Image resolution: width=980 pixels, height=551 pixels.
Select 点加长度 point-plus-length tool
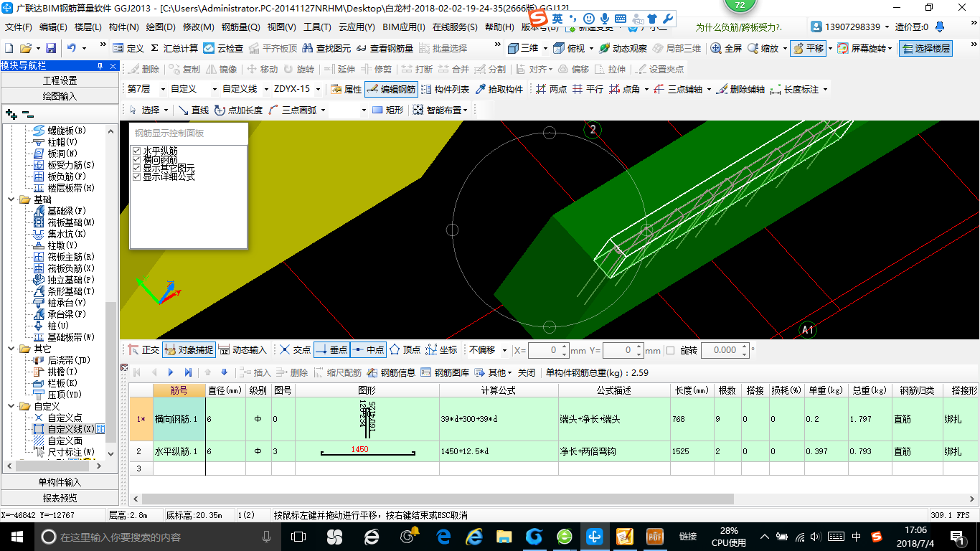[239, 110]
